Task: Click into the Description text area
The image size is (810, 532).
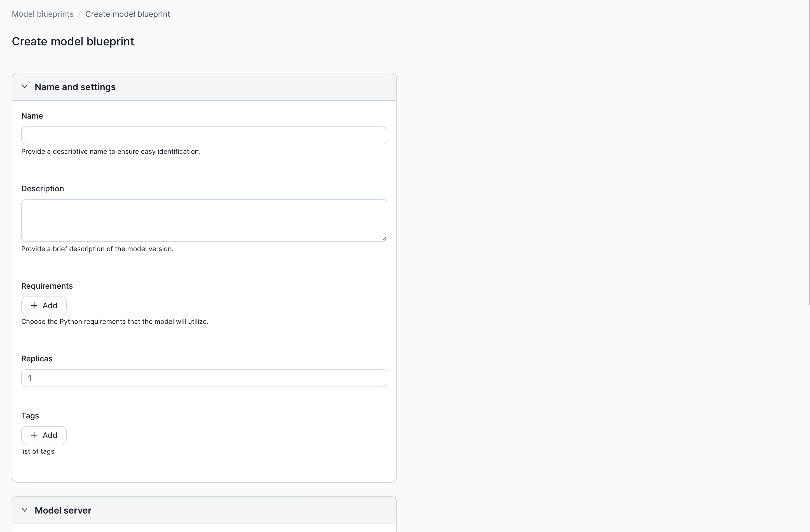Action: [204, 220]
